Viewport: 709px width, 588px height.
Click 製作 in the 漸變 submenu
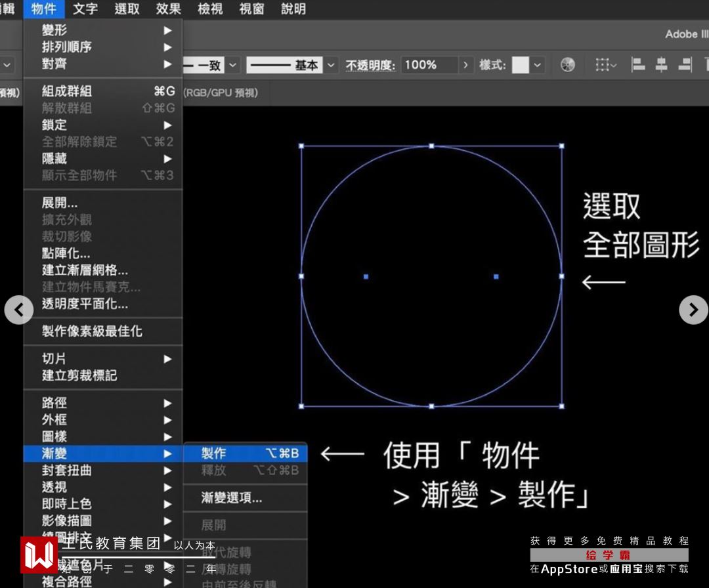pyautogui.click(x=246, y=453)
